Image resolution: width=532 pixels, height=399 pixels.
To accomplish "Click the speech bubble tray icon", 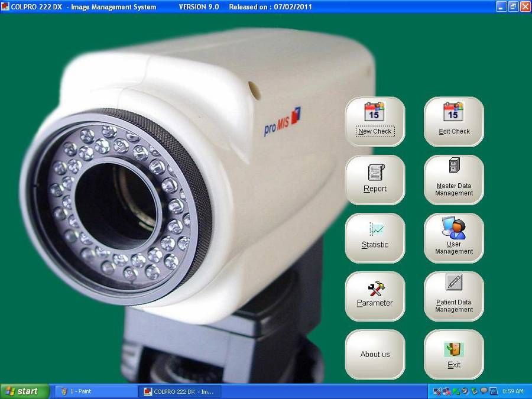I will pos(484,391).
